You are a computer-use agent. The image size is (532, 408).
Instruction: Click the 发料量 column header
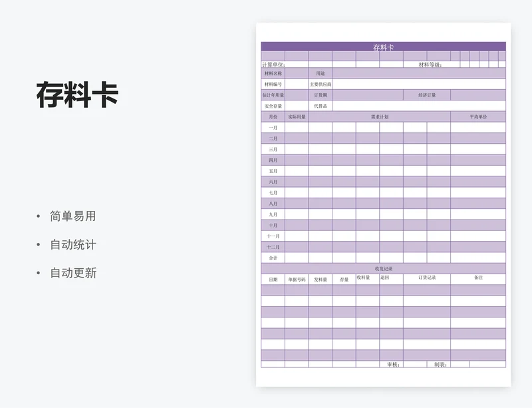click(321, 280)
